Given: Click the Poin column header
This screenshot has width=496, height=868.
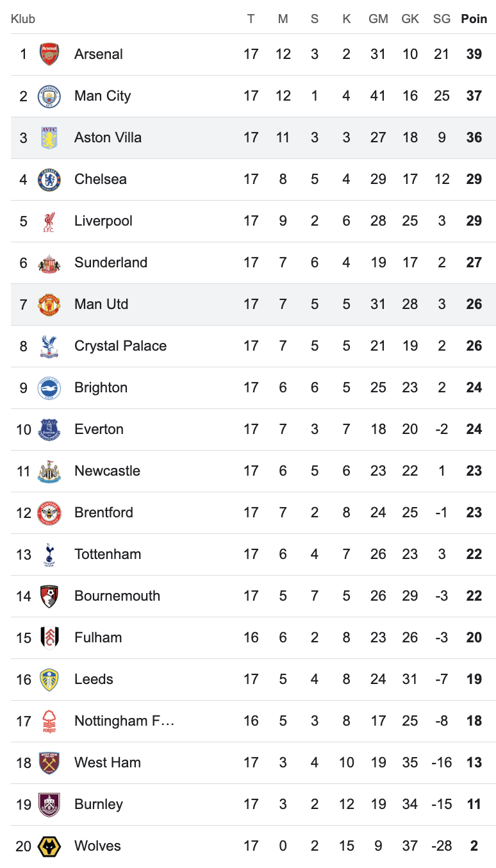Looking at the screenshot, I should [474, 19].
